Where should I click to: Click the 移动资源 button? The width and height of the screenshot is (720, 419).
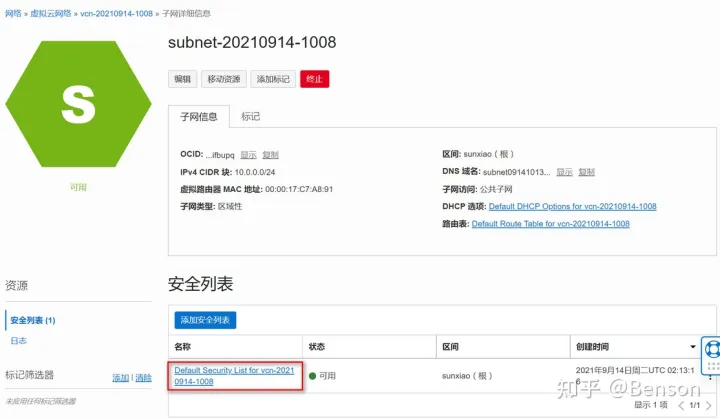click(x=224, y=79)
